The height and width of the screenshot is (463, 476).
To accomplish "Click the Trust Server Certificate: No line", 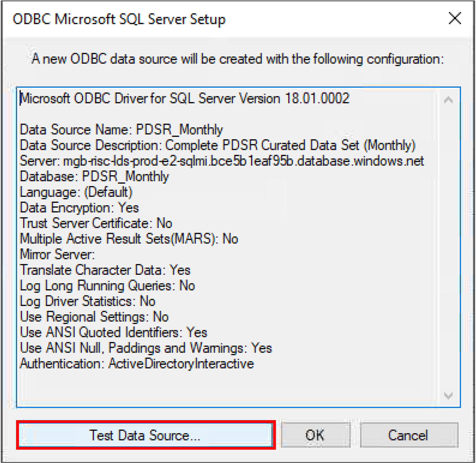I will 96,223.
